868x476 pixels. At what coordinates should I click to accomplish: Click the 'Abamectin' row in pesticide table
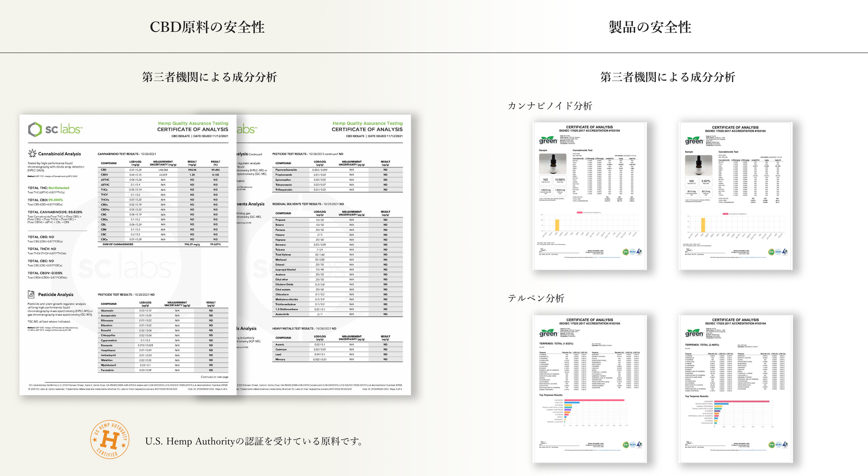(x=163, y=311)
